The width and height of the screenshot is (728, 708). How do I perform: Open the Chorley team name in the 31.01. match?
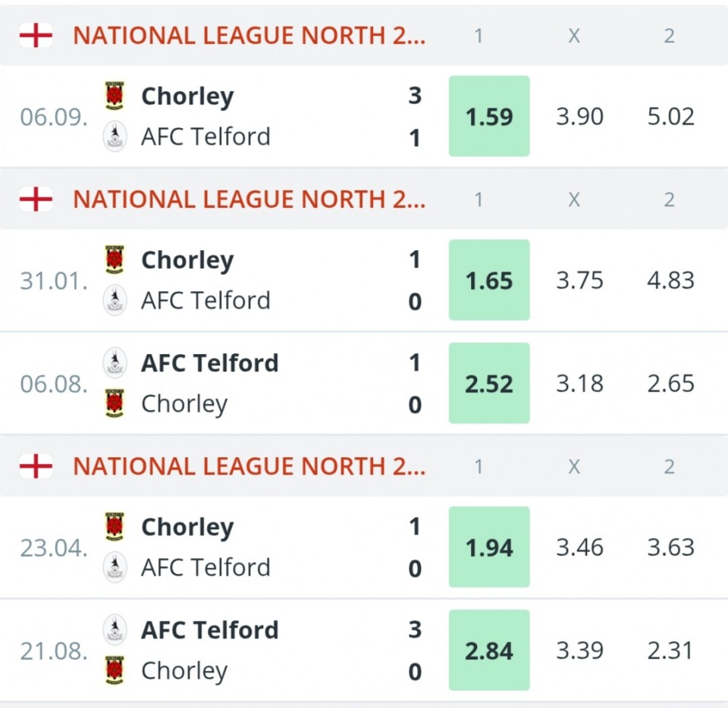[187, 260]
